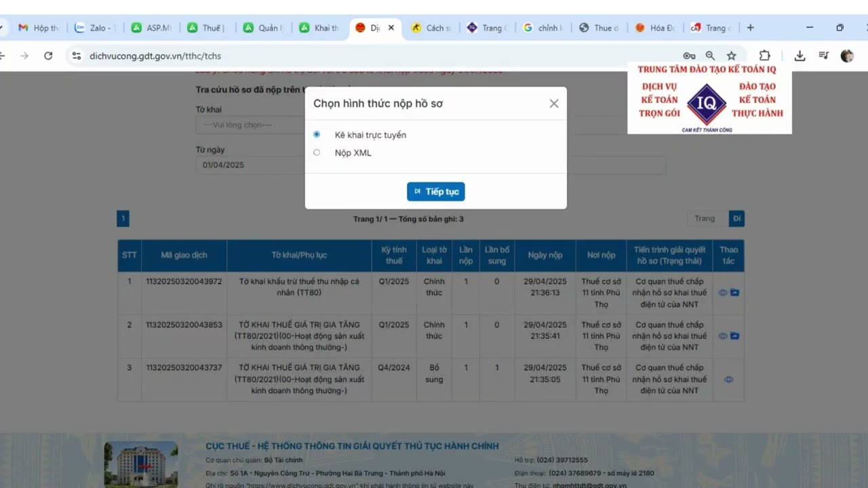Switch to the Quản l browser tab
Screen dimensions: 868x488
click(263, 28)
